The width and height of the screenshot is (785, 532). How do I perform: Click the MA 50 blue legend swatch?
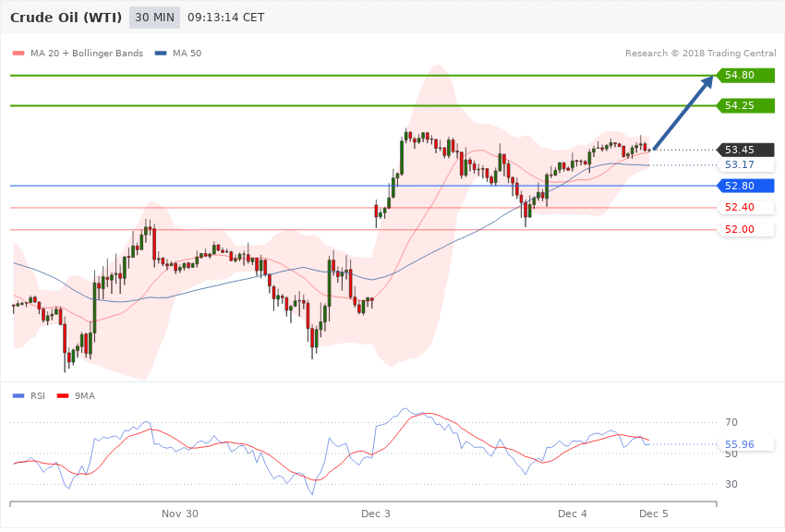coord(161,54)
